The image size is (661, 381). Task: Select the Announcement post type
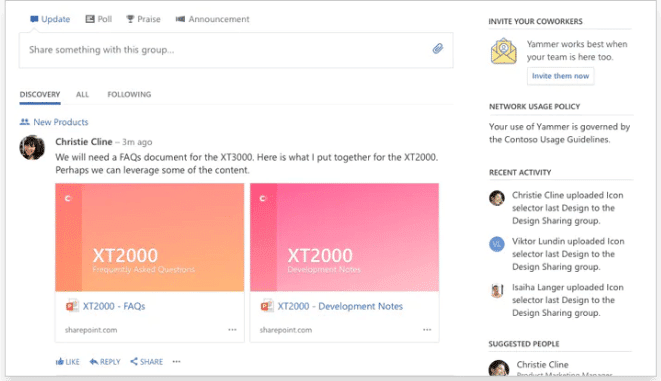pos(212,19)
